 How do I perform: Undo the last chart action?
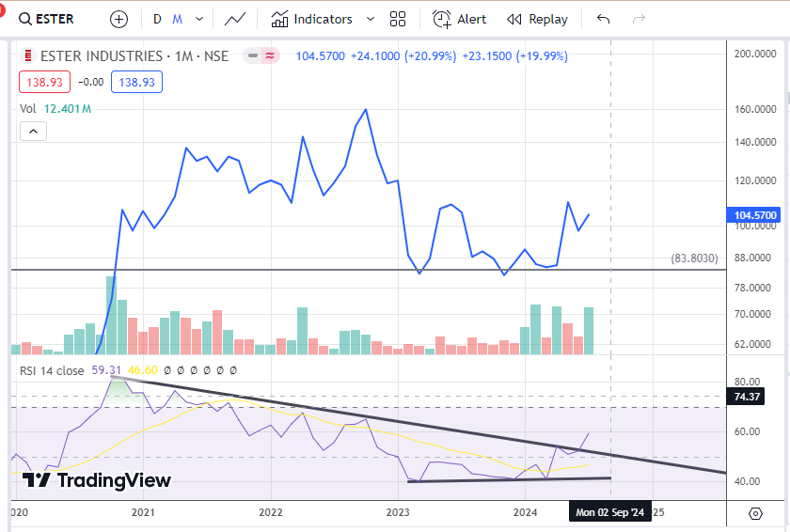pos(603,19)
